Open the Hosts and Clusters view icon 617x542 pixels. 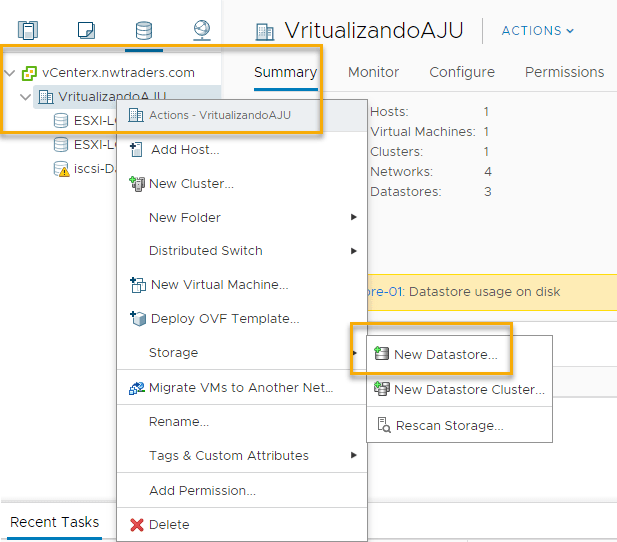[x=27, y=30]
